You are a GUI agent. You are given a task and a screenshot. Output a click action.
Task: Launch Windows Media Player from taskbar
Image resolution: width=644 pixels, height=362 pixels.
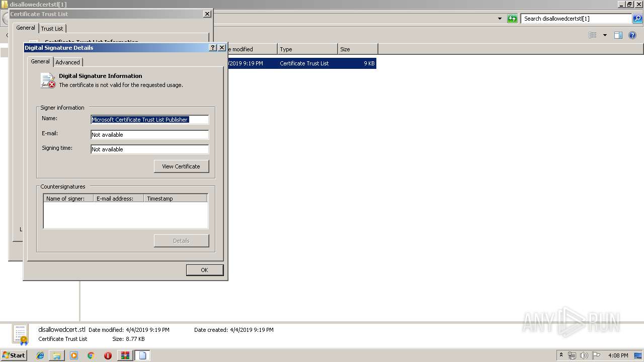74,355
